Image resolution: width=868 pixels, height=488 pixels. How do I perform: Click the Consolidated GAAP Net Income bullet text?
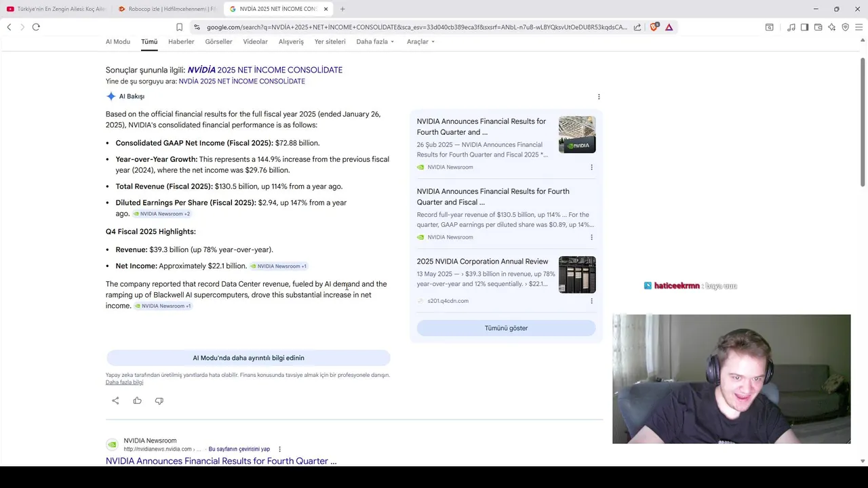(217, 143)
